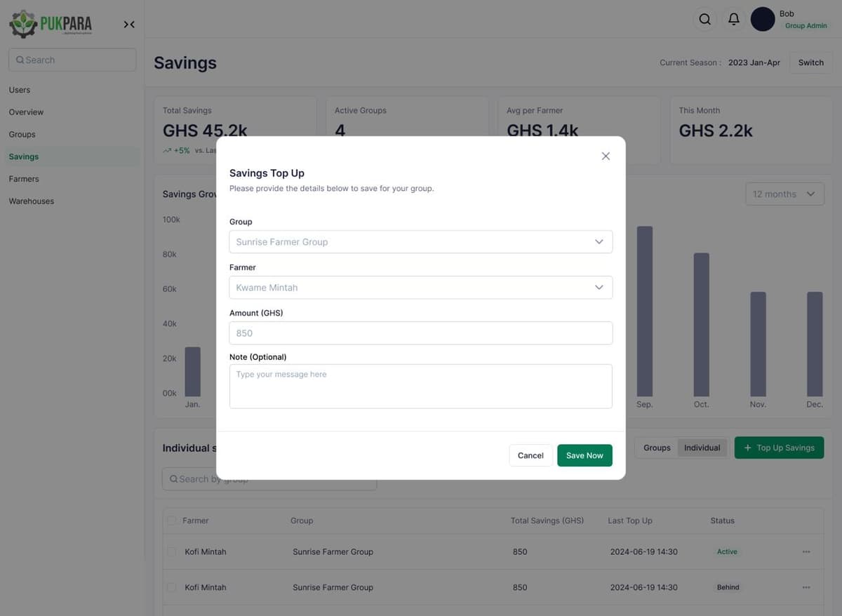The height and width of the screenshot is (616, 842).
Task: Click into the Note optional text area
Action: coord(420,386)
